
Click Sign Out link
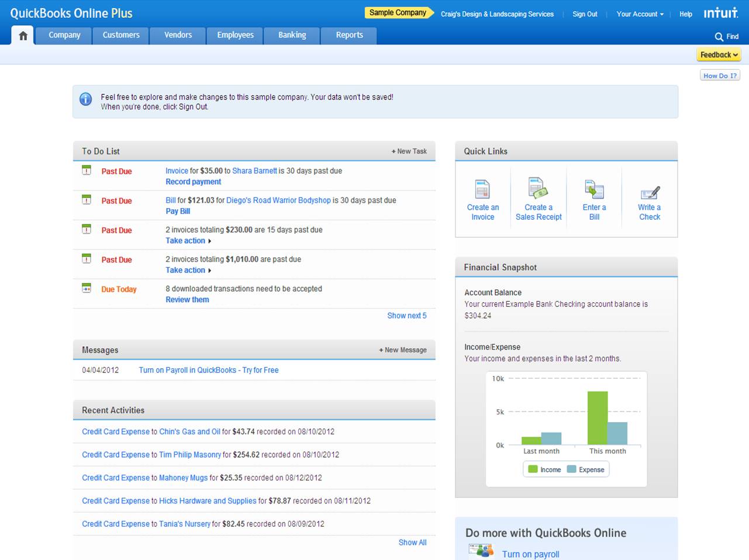(585, 14)
